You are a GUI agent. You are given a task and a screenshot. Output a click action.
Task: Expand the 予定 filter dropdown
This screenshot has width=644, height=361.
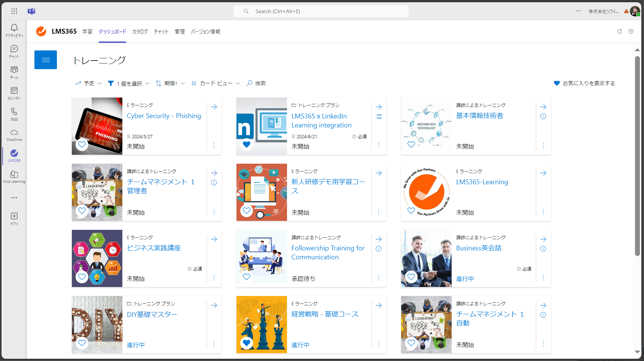click(x=88, y=83)
